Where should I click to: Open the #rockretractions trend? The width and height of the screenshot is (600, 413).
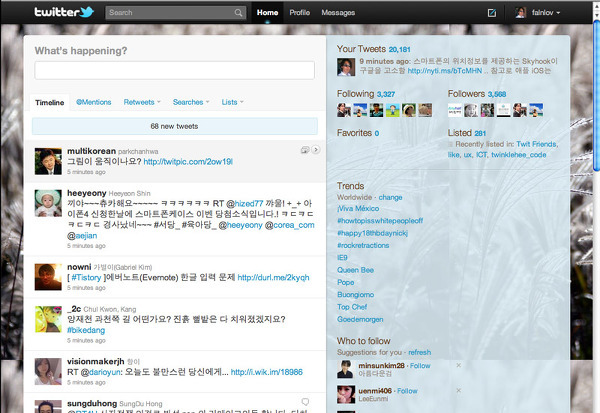363,245
